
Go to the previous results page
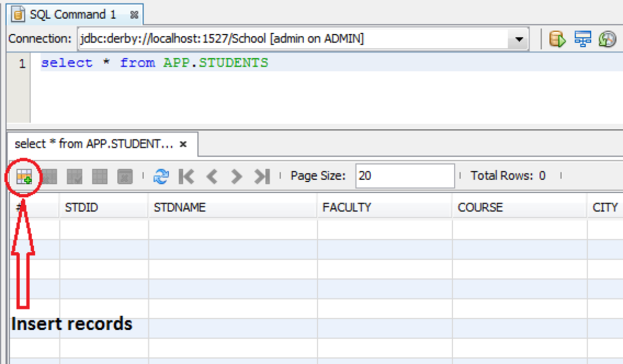tap(211, 177)
